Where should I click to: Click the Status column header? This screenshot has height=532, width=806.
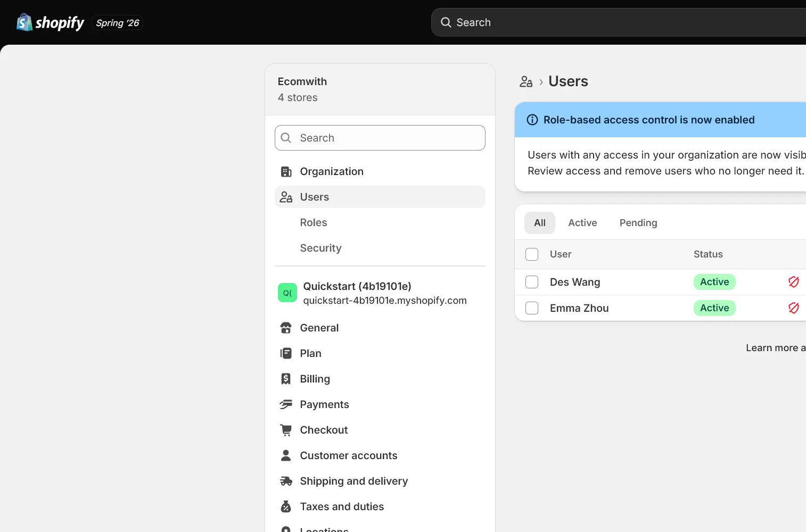point(708,254)
